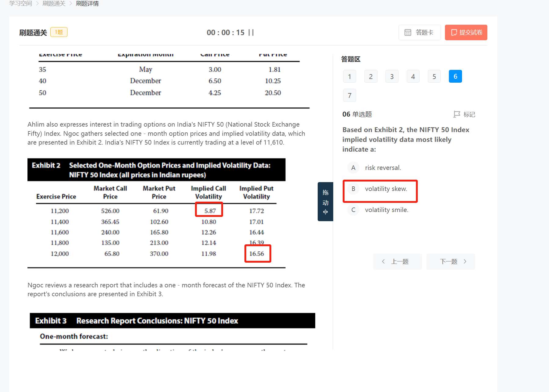
Task: Jump to question 1
Action: [x=349, y=77]
